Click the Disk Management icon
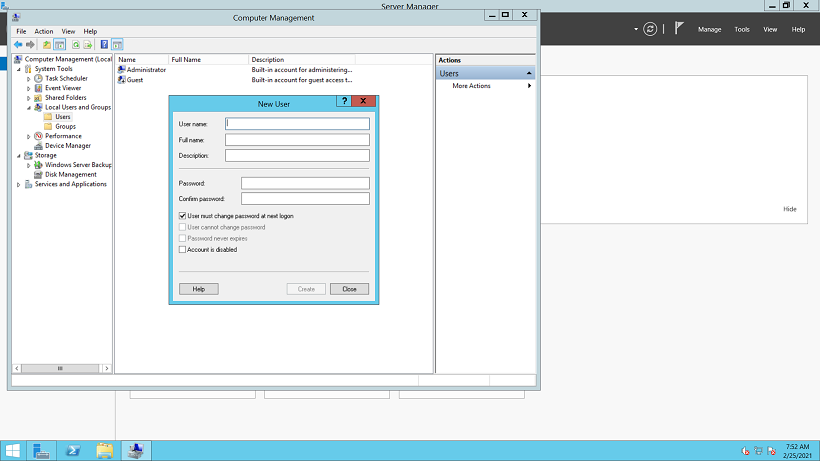Viewport: 820px width, 461px height. pyautogui.click(x=38, y=175)
